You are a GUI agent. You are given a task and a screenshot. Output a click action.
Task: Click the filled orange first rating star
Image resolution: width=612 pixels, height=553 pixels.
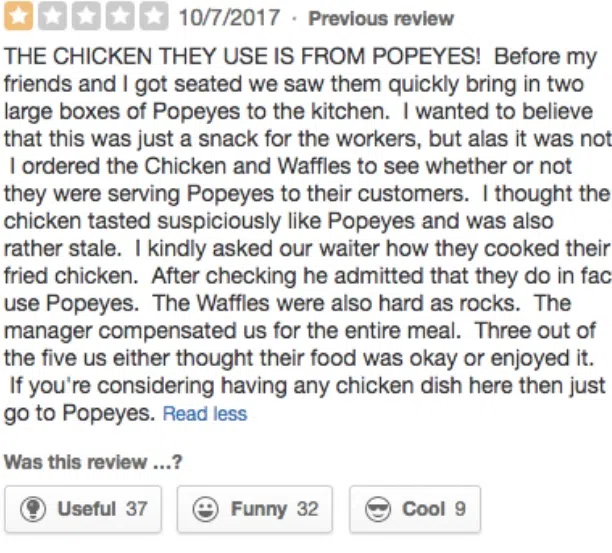[x=17, y=17]
